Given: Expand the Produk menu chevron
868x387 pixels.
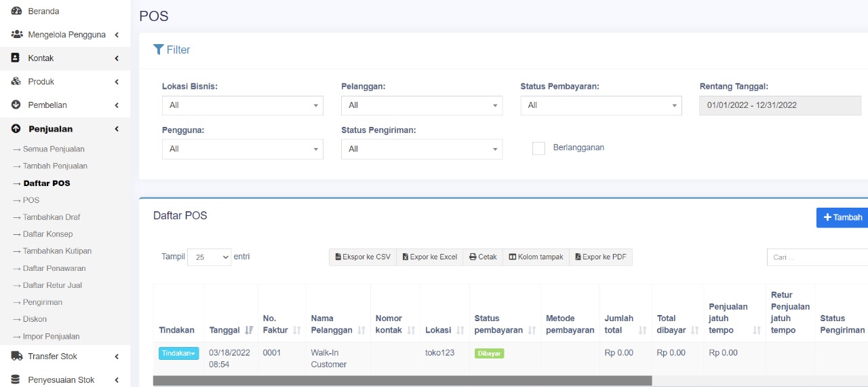Looking at the screenshot, I should [x=117, y=81].
